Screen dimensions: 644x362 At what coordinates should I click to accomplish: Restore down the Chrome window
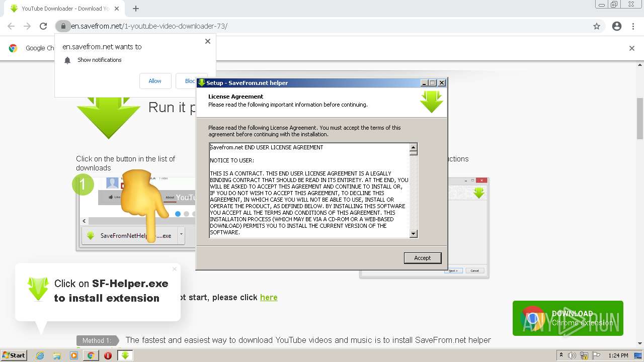point(614,5)
